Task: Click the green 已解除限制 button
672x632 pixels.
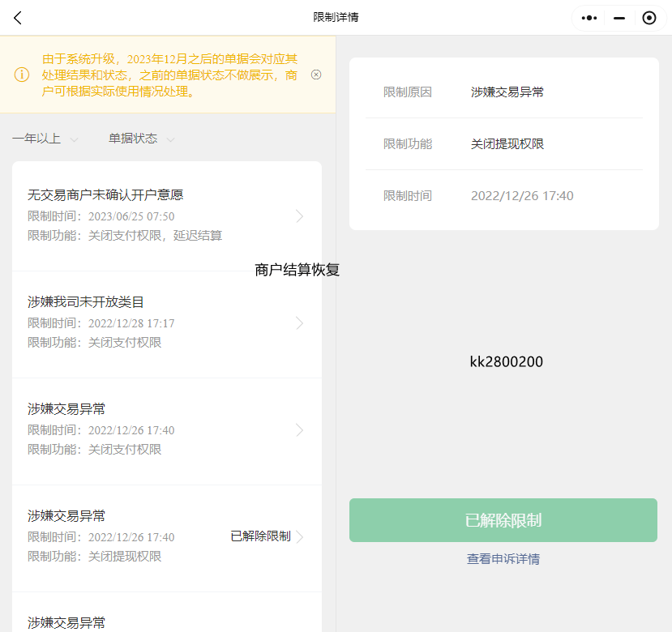Action: (503, 520)
